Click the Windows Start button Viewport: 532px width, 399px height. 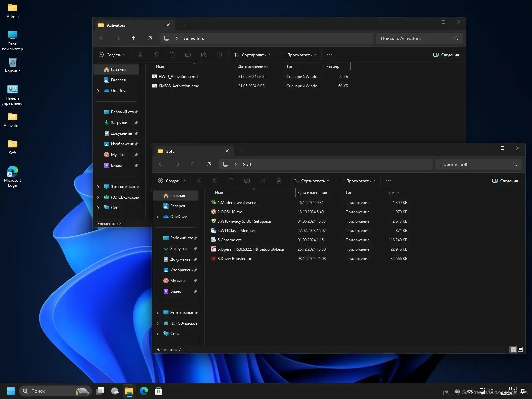pyautogui.click(x=11, y=391)
